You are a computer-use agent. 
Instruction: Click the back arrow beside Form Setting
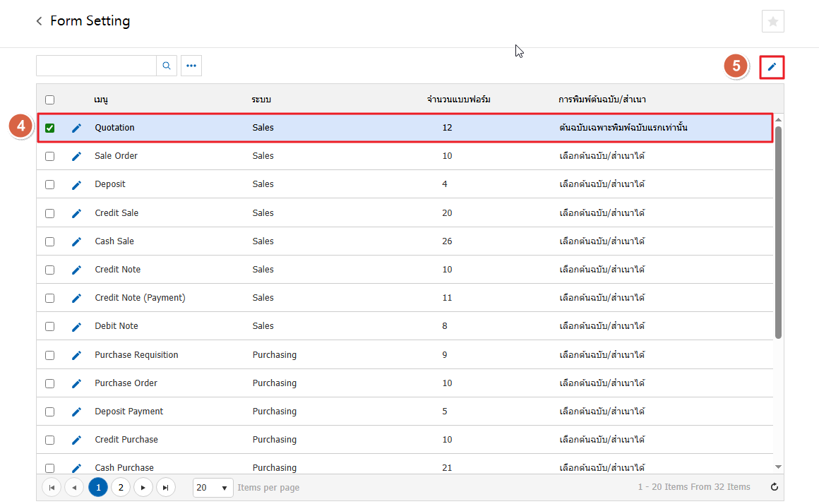[40, 22]
